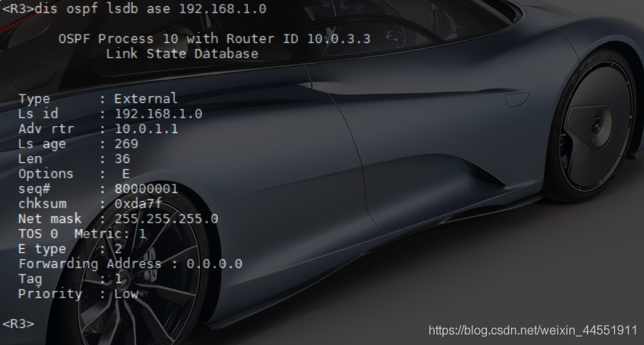644x345 pixels.
Task: Select the seq# value '80000001'
Action: click(146, 189)
